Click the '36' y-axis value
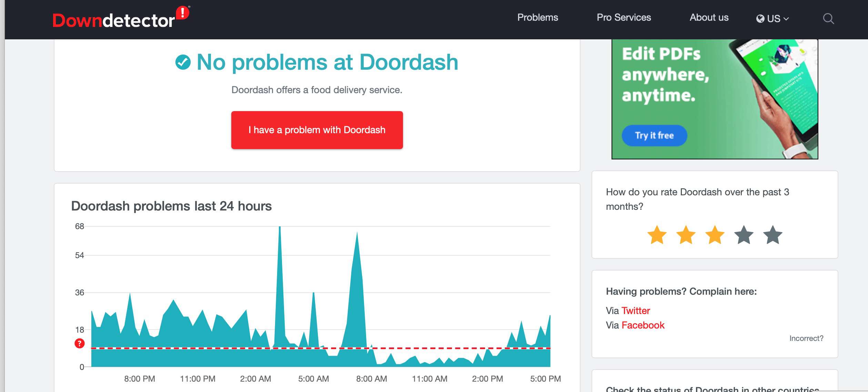Viewport: 868px width, 392px height. pos(80,293)
